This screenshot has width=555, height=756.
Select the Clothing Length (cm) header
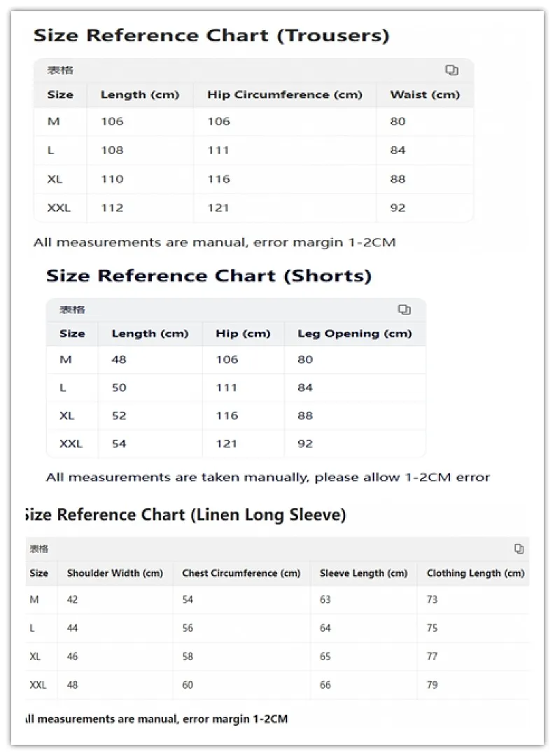tap(475, 573)
